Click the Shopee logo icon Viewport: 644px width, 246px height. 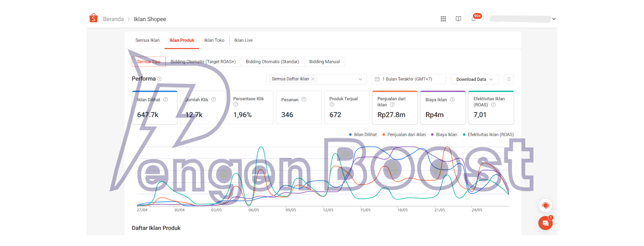click(93, 18)
